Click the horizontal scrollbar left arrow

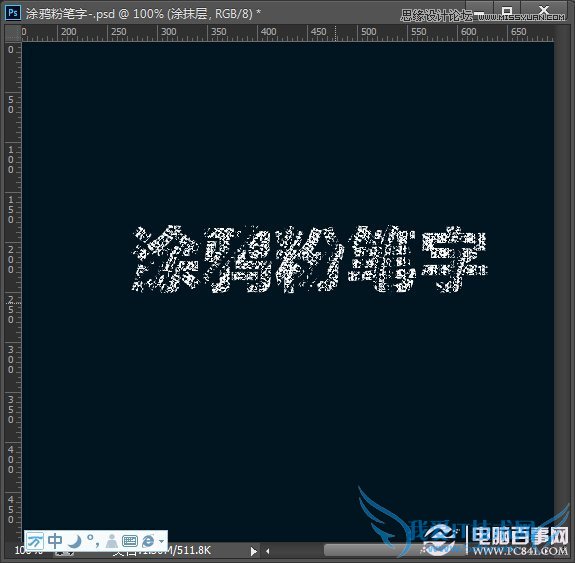tap(268, 551)
